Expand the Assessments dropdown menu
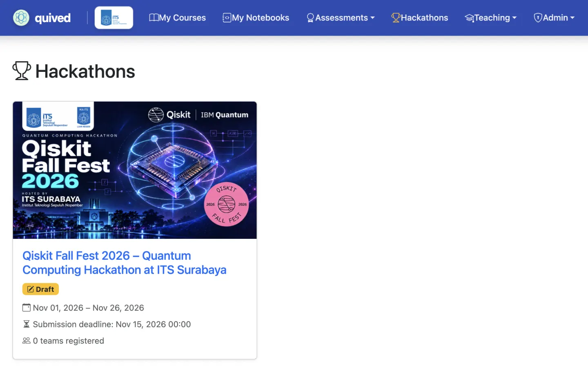This screenshot has height=374, width=588. pos(341,18)
